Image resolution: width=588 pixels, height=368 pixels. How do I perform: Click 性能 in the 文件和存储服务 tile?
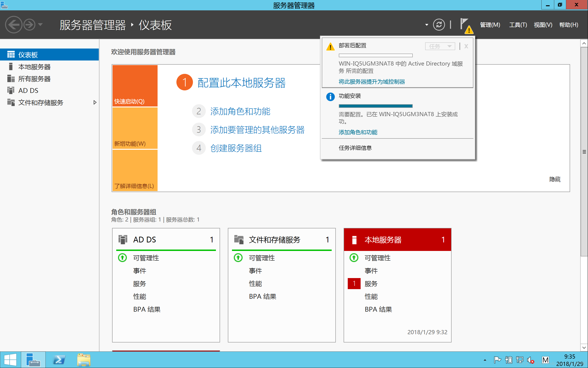tap(255, 284)
